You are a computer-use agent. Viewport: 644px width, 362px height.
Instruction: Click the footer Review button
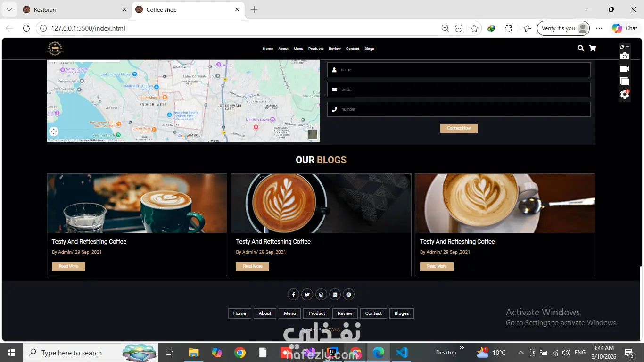[x=345, y=313]
